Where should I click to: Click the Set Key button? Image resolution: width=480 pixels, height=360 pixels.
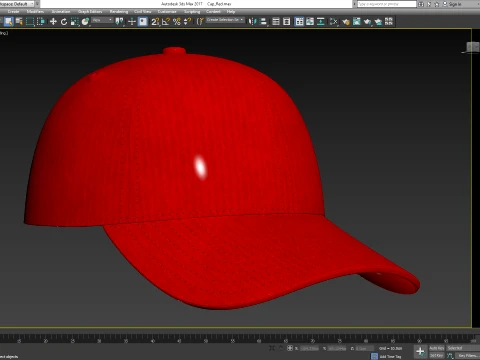point(437,356)
